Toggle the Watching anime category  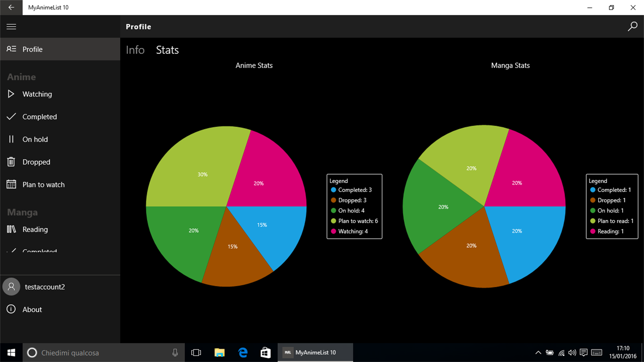60,94
